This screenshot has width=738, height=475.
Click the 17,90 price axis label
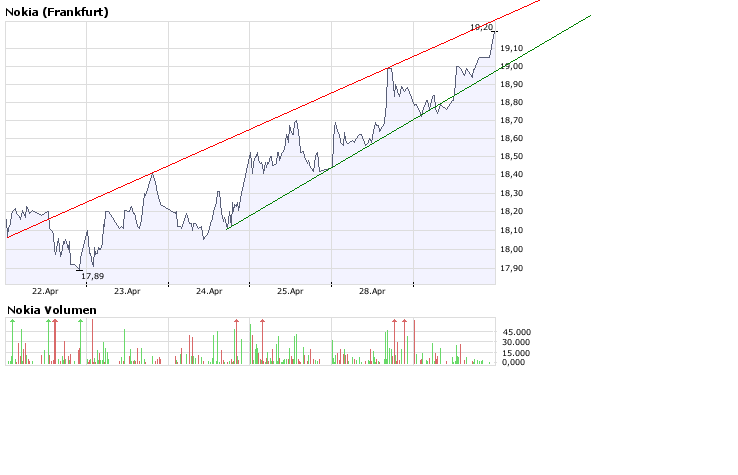[x=512, y=268]
